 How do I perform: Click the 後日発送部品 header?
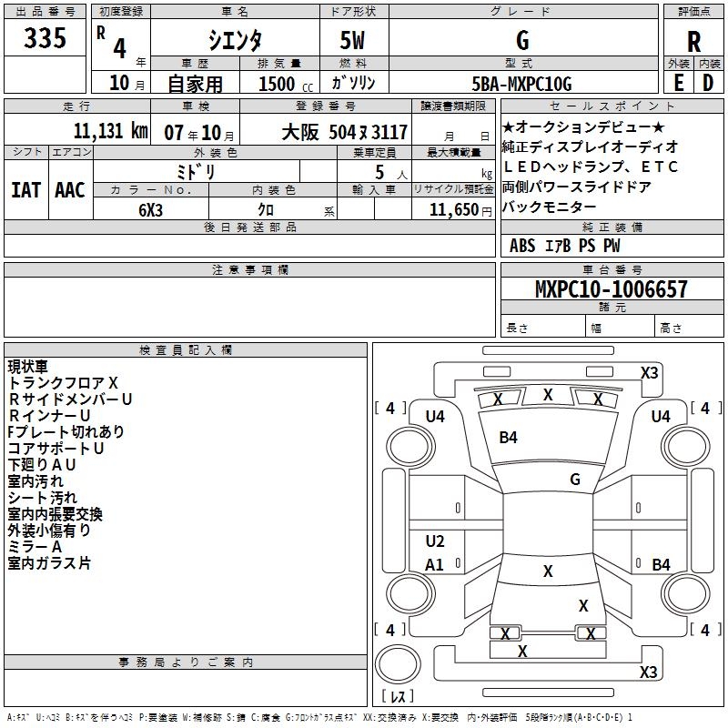(x=249, y=227)
